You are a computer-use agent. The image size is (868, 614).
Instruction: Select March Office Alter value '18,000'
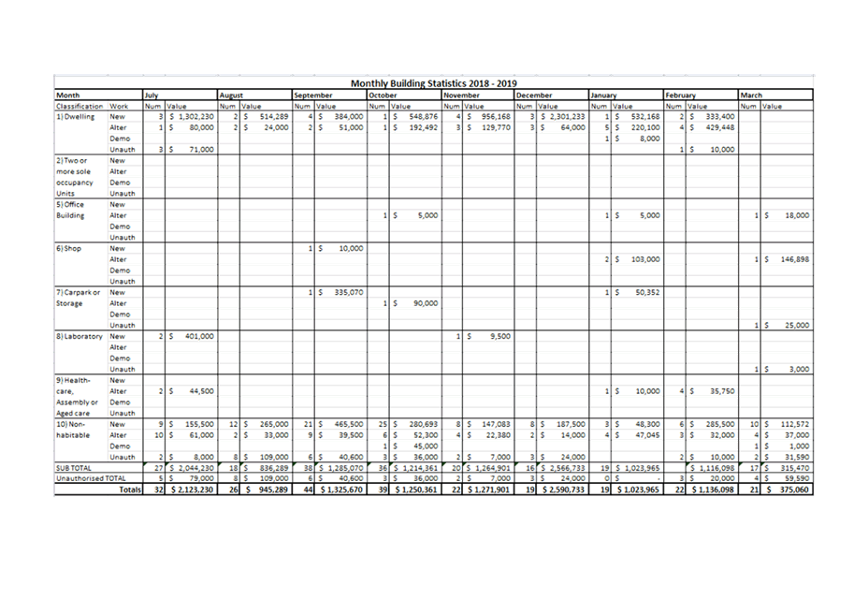click(797, 215)
